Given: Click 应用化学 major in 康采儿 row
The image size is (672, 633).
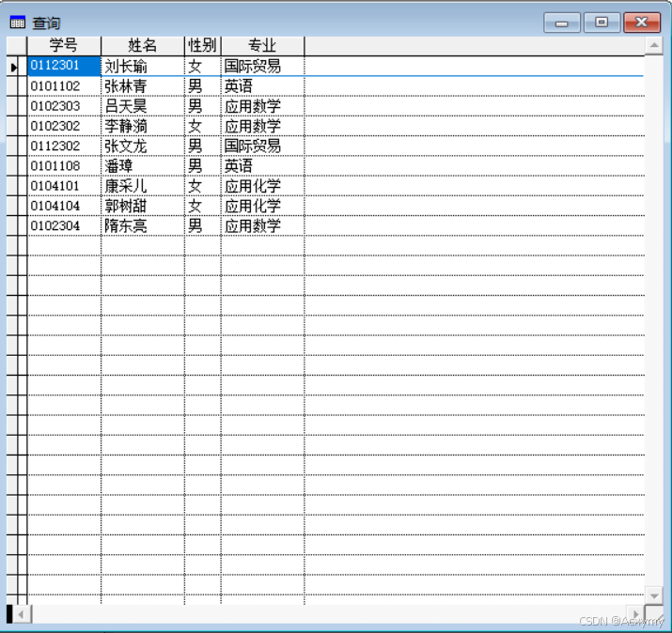Looking at the screenshot, I should 263,186.
